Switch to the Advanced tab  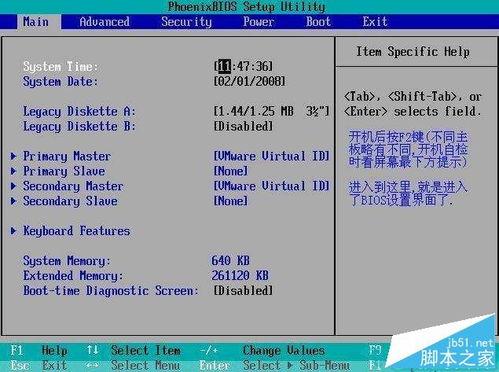point(104,22)
